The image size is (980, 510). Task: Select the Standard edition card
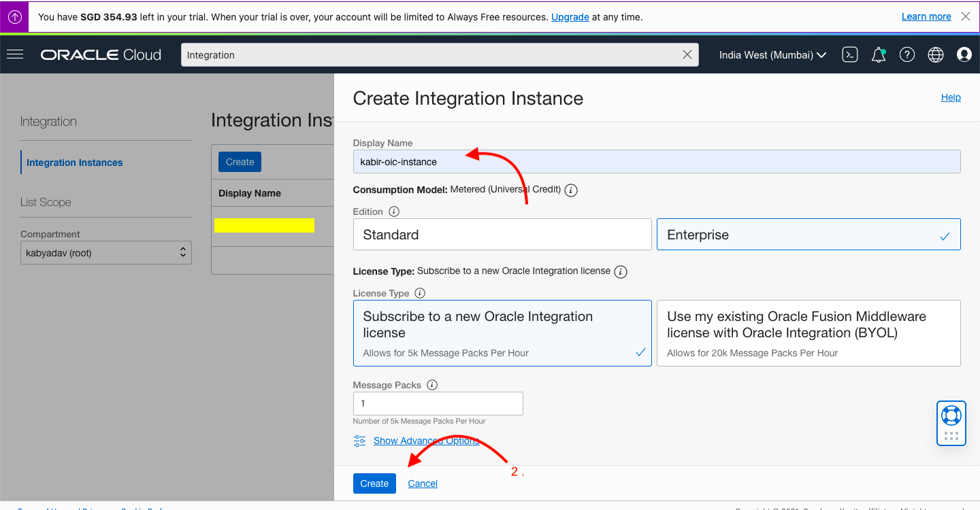[502, 234]
